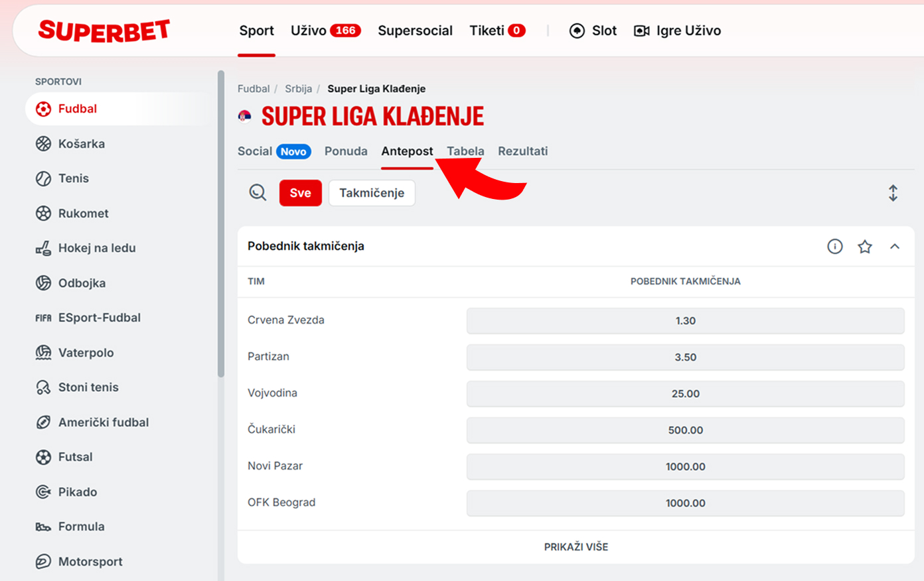Collapse the Pobednik takmičenja section chevron
This screenshot has height=581, width=924.
coord(895,247)
